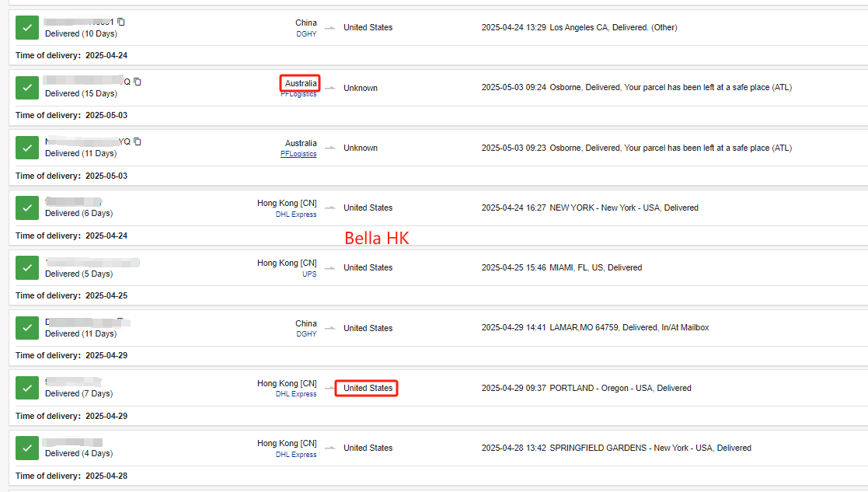
Task: Copy tracking number of 15-day Osborne shipment
Action: [x=138, y=82]
